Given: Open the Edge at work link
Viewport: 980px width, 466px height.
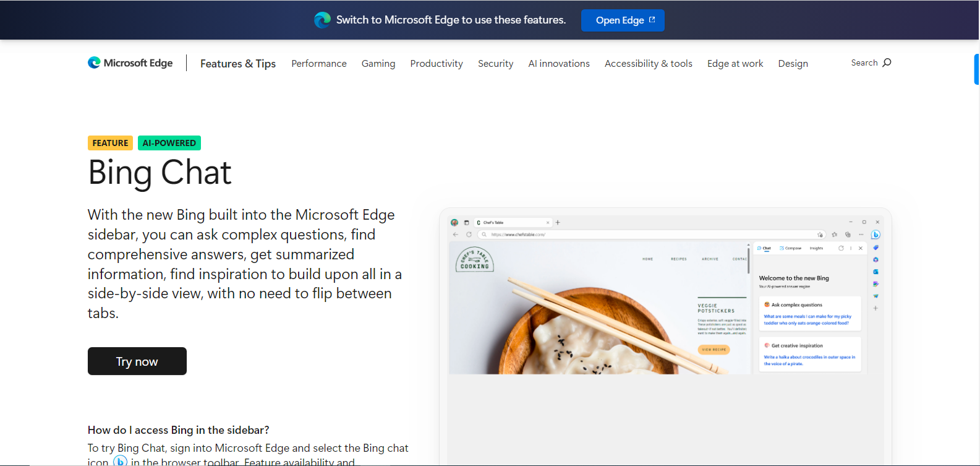Looking at the screenshot, I should point(735,64).
